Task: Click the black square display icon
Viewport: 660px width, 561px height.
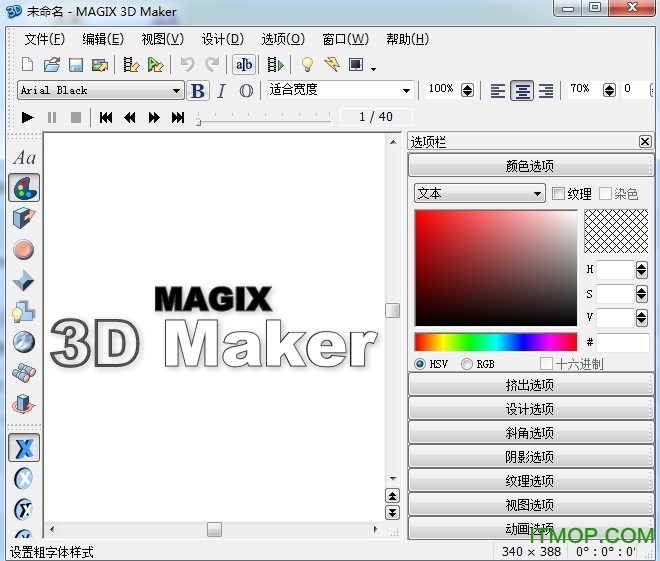Action: pos(356,64)
